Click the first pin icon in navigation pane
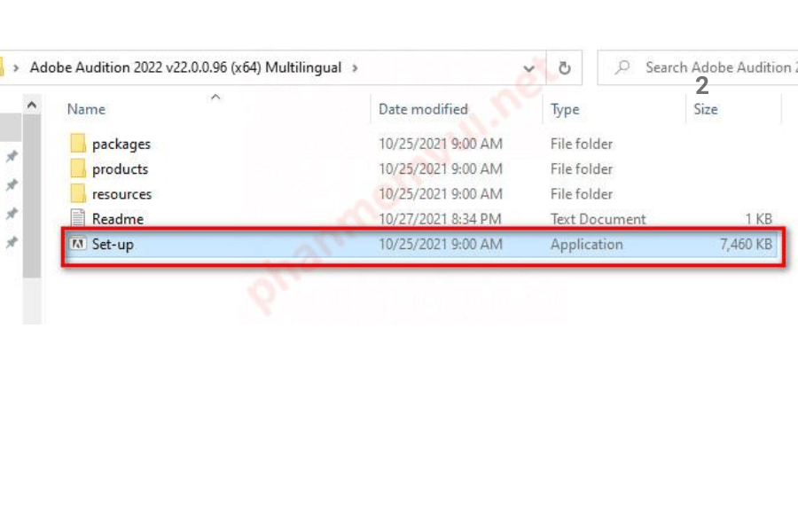The height and width of the screenshot is (532, 798). (x=12, y=157)
